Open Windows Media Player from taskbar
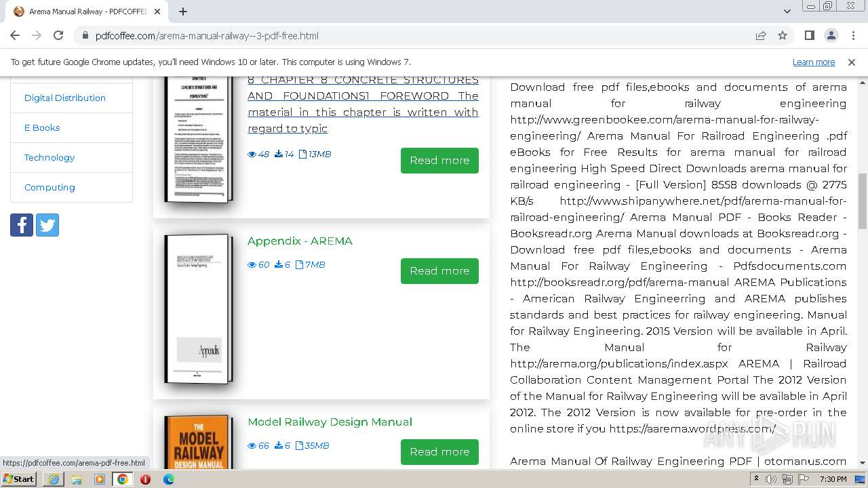This screenshot has width=868, height=488. (100, 479)
